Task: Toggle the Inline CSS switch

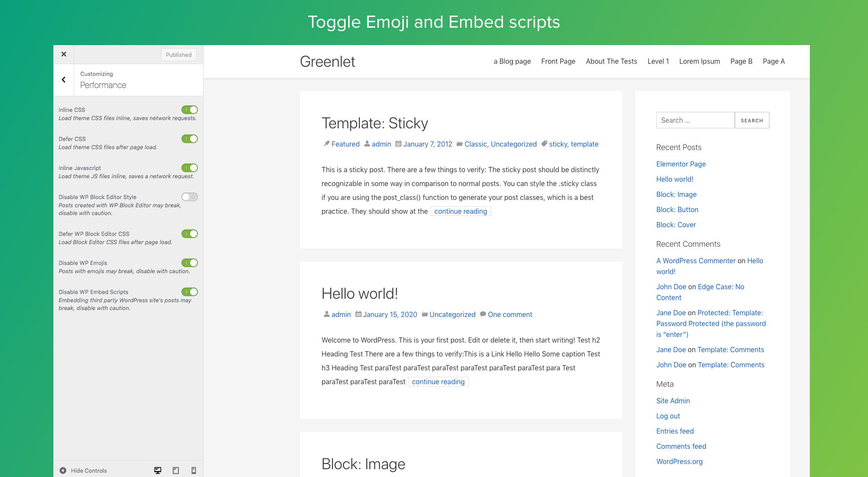Action: coord(190,110)
